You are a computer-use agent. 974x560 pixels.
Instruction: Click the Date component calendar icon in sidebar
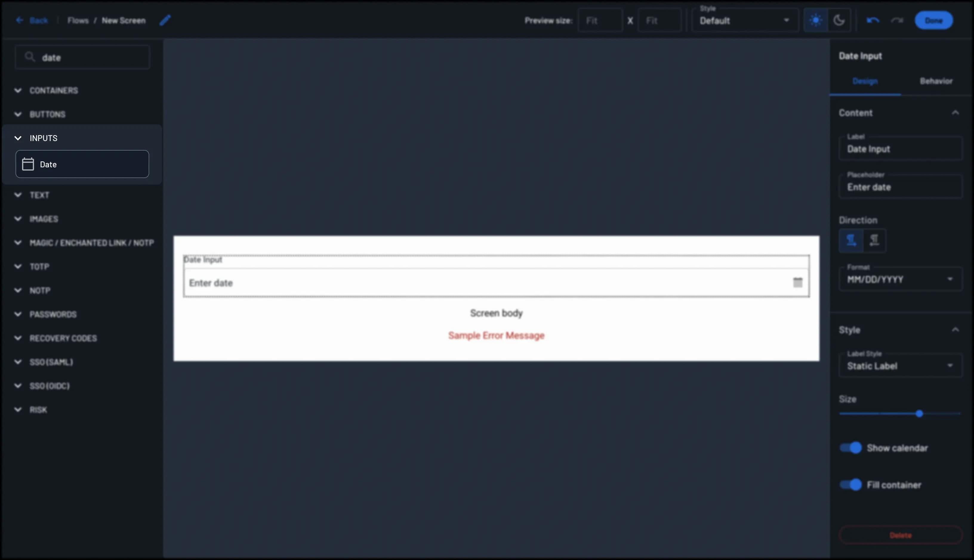(x=28, y=164)
